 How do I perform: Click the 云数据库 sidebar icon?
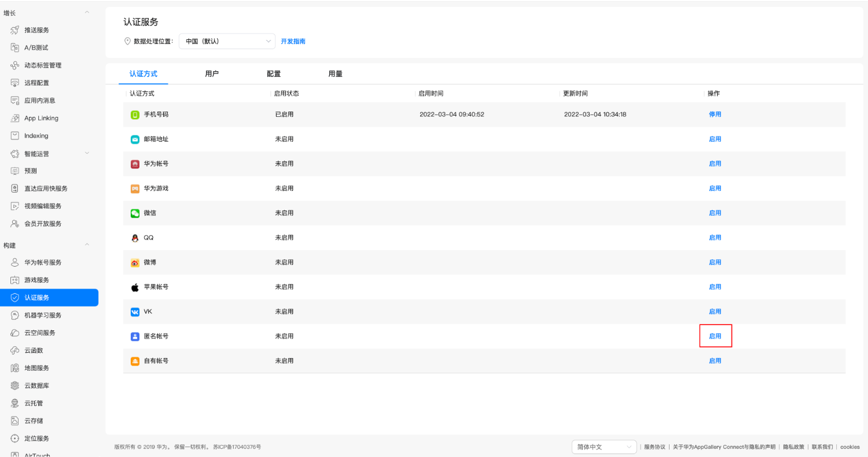pyautogui.click(x=15, y=385)
